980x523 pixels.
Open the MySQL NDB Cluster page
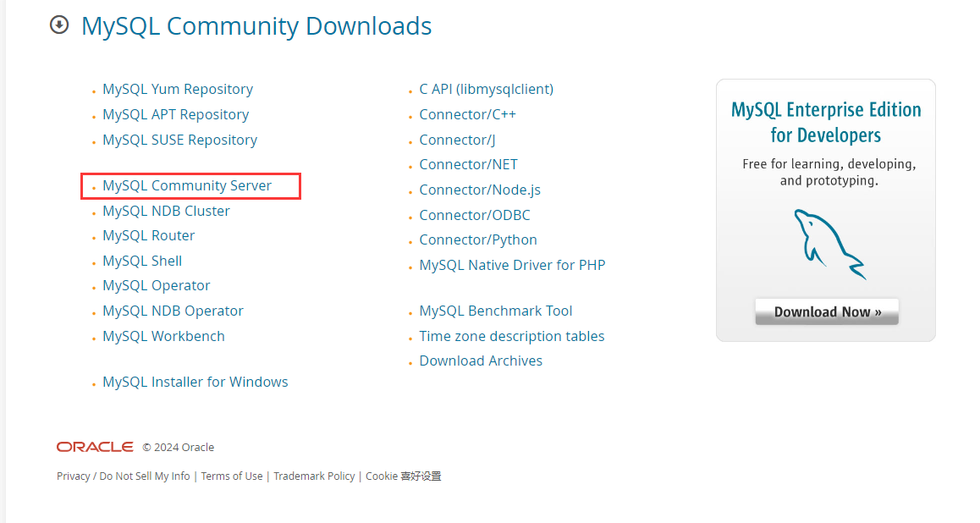click(x=166, y=211)
